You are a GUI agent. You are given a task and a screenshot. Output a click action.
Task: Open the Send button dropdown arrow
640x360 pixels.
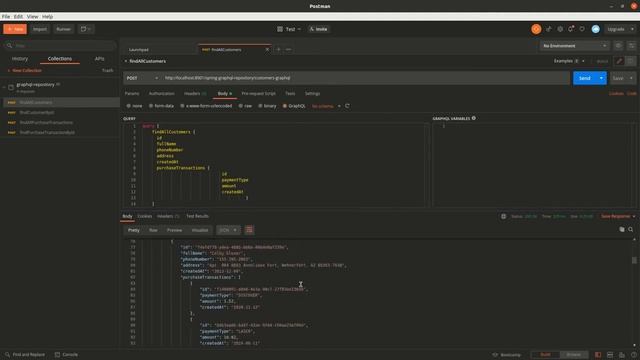tap(601, 78)
